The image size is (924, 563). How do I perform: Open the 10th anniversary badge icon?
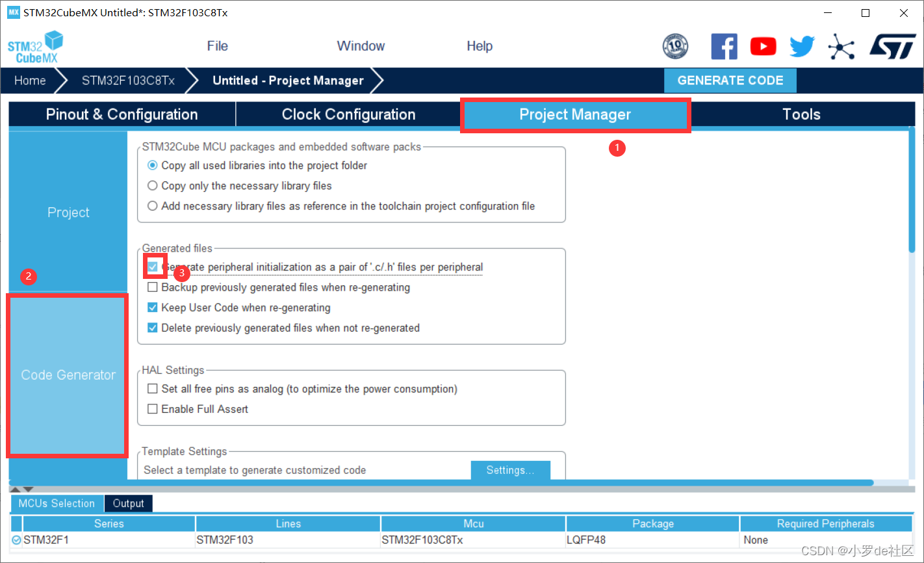[x=675, y=46]
